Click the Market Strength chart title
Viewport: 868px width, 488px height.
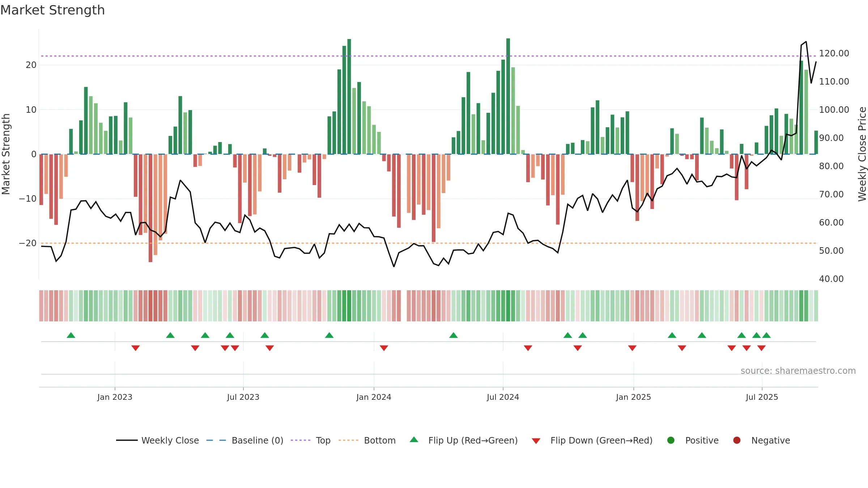pos(52,10)
